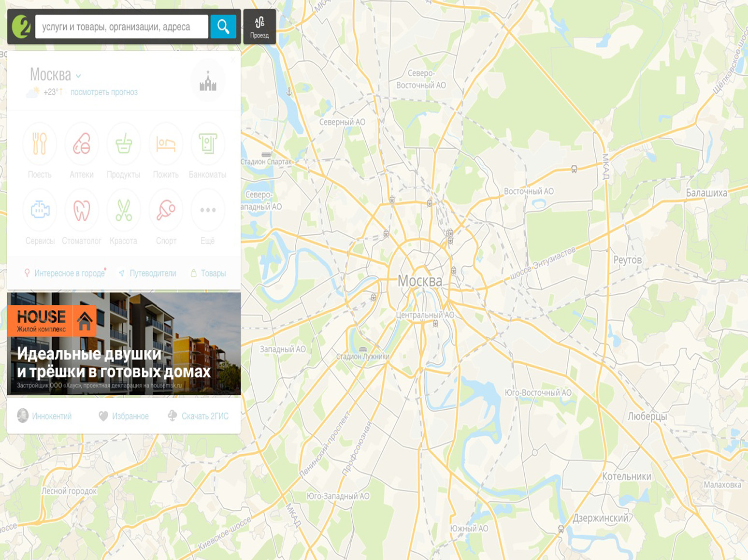Image resolution: width=748 pixels, height=560 pixels.
Task: Open the Интересное в городе tab
Action: 69,273
